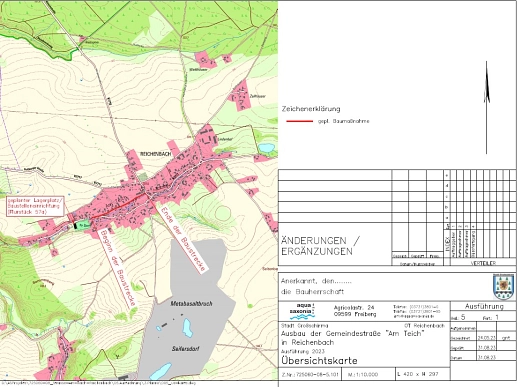Select the 'Agricolastr. 24' address line
522x387 pixels.
354,307
